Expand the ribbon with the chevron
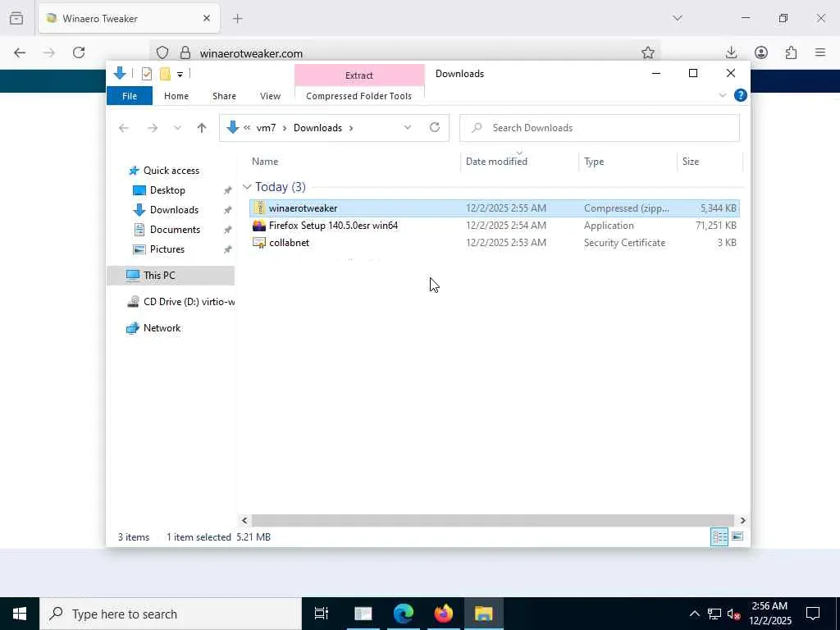 [722, 95]
